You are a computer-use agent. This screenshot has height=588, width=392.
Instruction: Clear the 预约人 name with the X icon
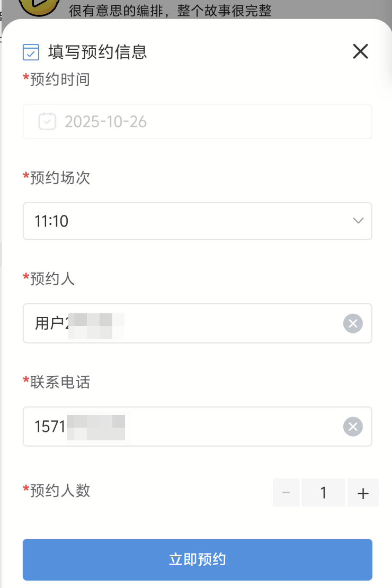click(x=353, y=323)
